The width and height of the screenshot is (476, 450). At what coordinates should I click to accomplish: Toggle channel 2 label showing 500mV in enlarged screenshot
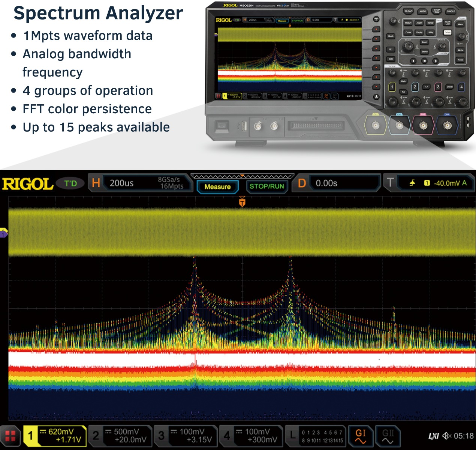(x=121, y=436)
